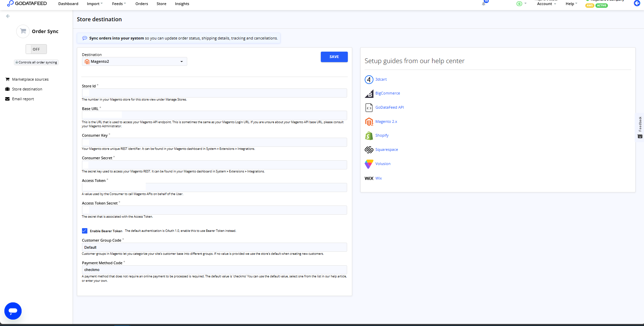
Task: Click 'Setup guides from our help center' heading
Action: point(414,61)
